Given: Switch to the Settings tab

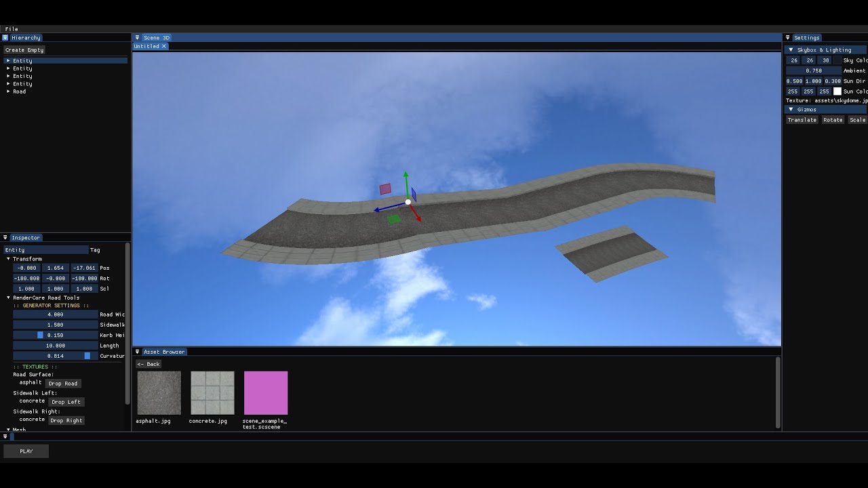Looking at the screenshot, I should tap(807, 38).
